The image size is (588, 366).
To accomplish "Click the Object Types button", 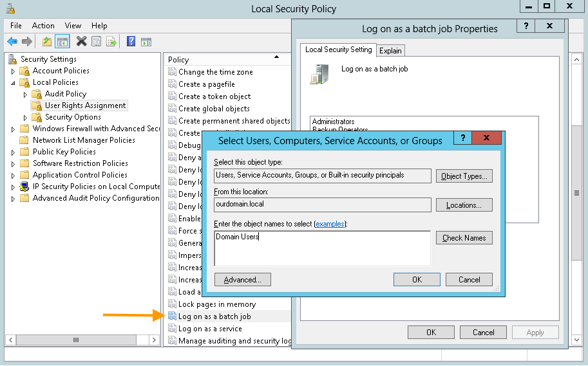I will 464,176.
